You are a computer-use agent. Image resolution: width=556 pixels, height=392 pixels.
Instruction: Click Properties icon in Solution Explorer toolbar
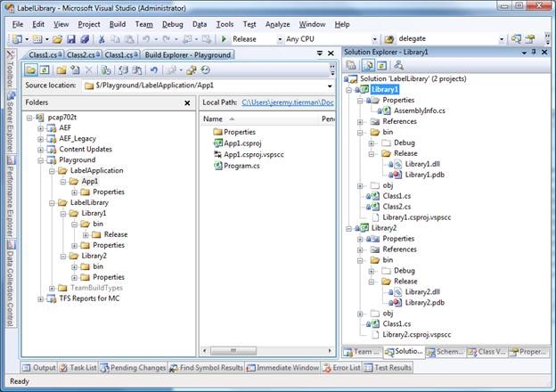[x=351, y=65]
